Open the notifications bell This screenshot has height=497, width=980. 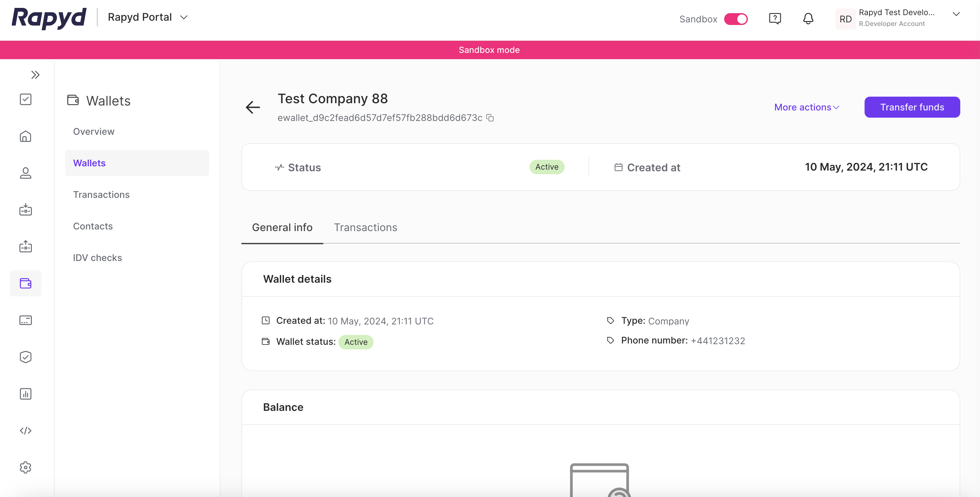[x=808, y=19]
